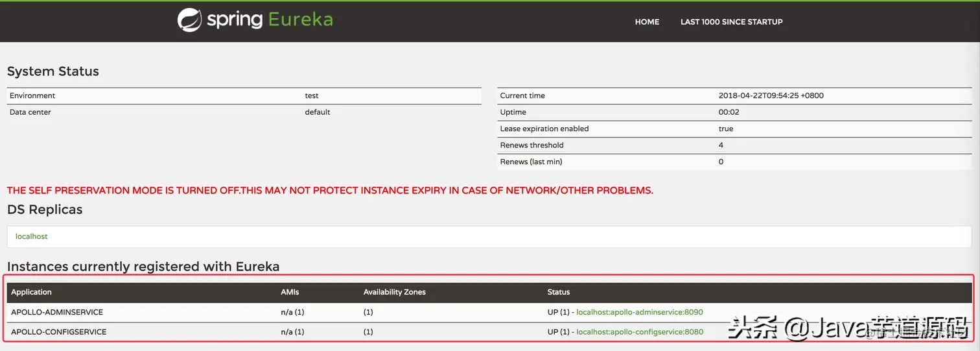Select the APOLLO-CONFIGSERVICE application cell
Screen dimensions: 980x351
click(59, 332)
